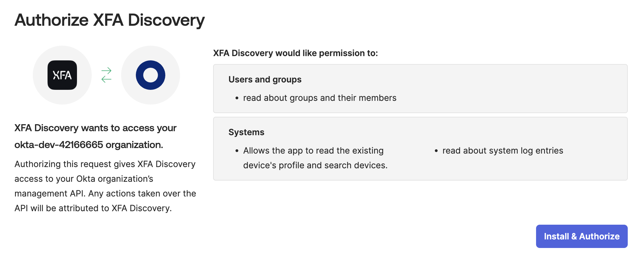The image size is (644, 263).
Task: Click the Users and groups permission card
Action: coord(420,89)
